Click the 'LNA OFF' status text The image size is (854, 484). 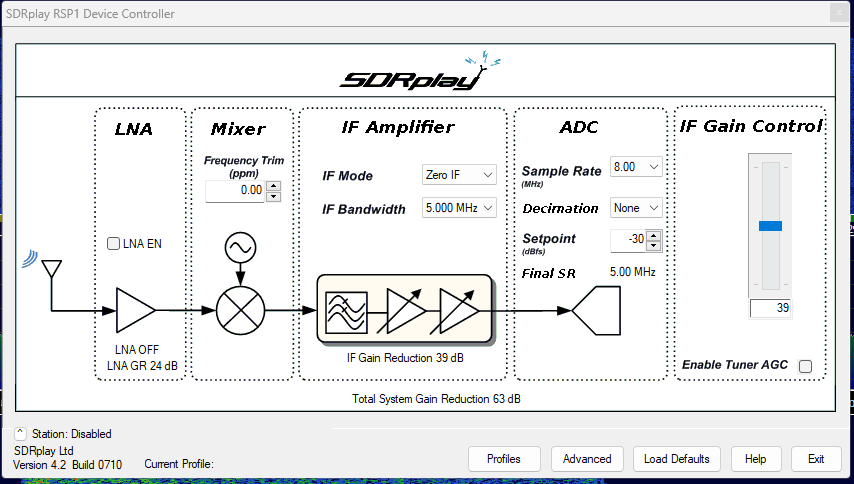point(137,350)
